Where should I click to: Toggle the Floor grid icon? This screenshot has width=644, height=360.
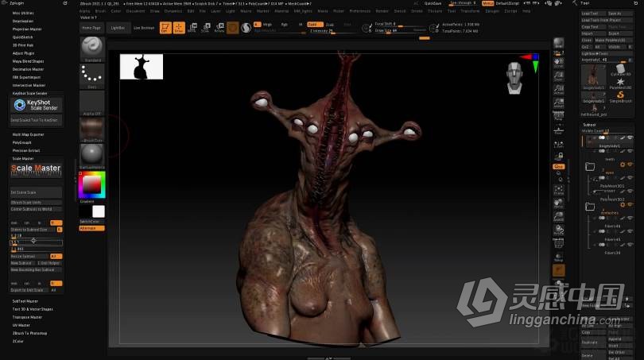pyautogui.click(x=559, y=130)
